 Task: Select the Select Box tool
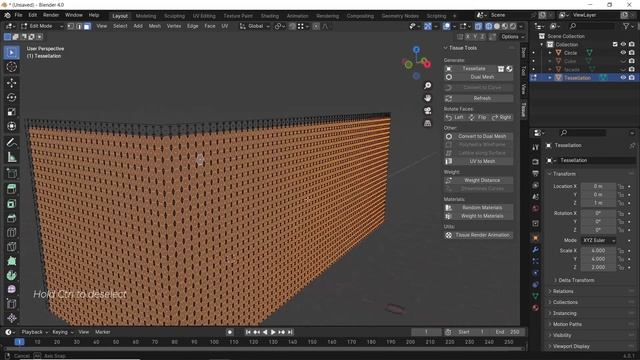[11, 53]
